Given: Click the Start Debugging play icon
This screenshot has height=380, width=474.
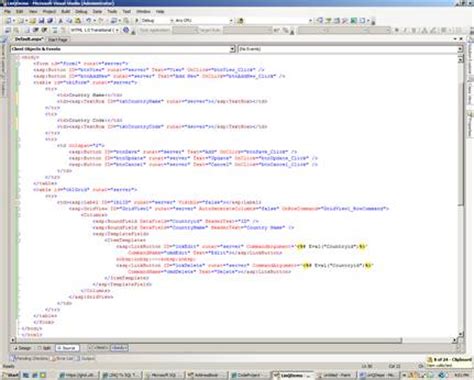Looking at the screenshot, I should 137,21.
